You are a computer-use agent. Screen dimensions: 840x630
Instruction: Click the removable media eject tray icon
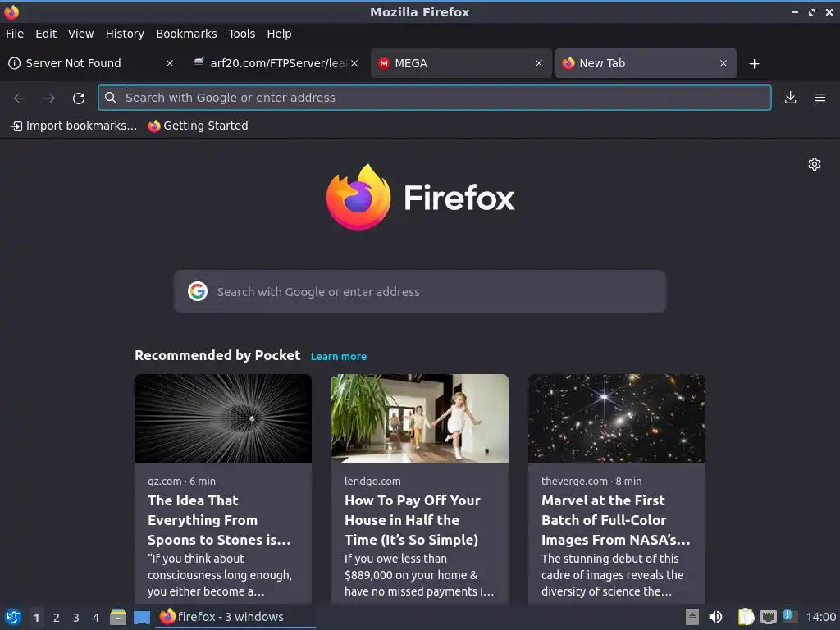[692, 617]
